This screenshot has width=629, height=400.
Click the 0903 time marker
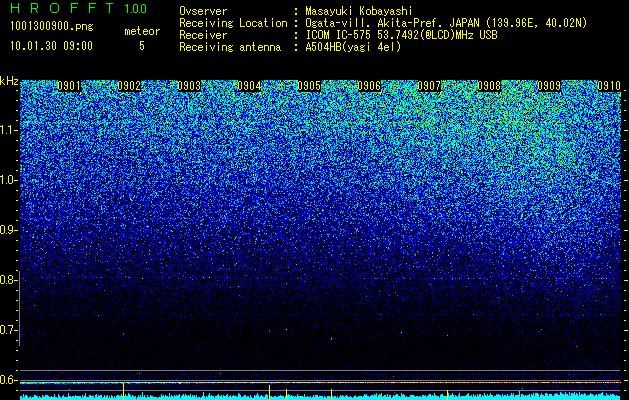(x=189, y=86)
